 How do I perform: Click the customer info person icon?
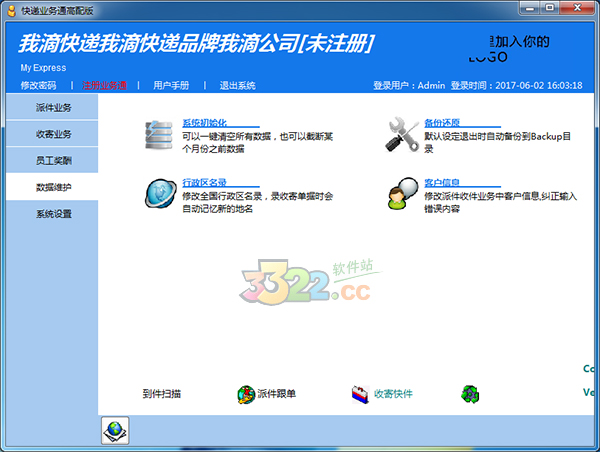[403, 193]
